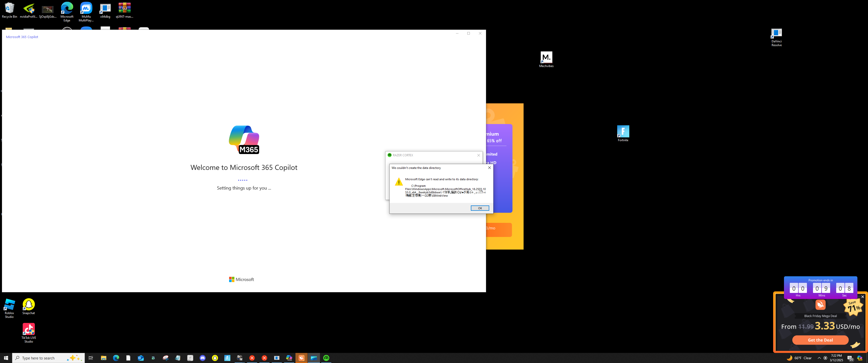This screenshot has height=363, width=868.
Task: Open Snipping Tool from the taskbar
Action: point(166,358)
